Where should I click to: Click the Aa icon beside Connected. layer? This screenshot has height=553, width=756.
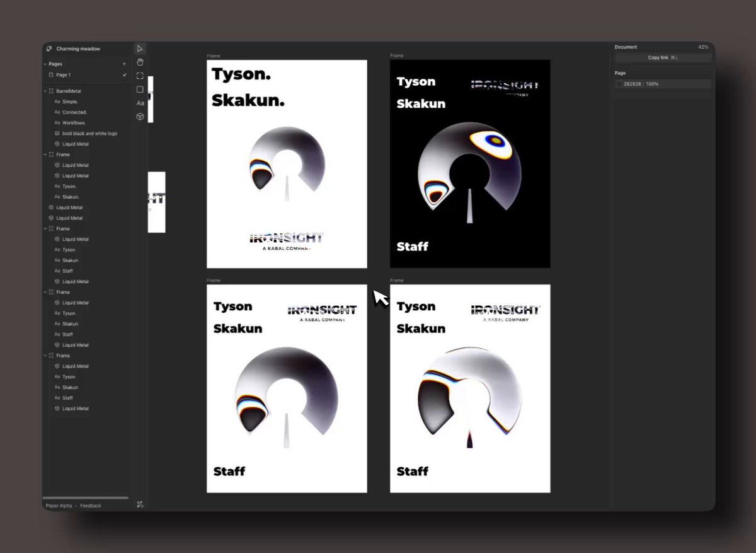pyautogui.click(x=57, y=112)
